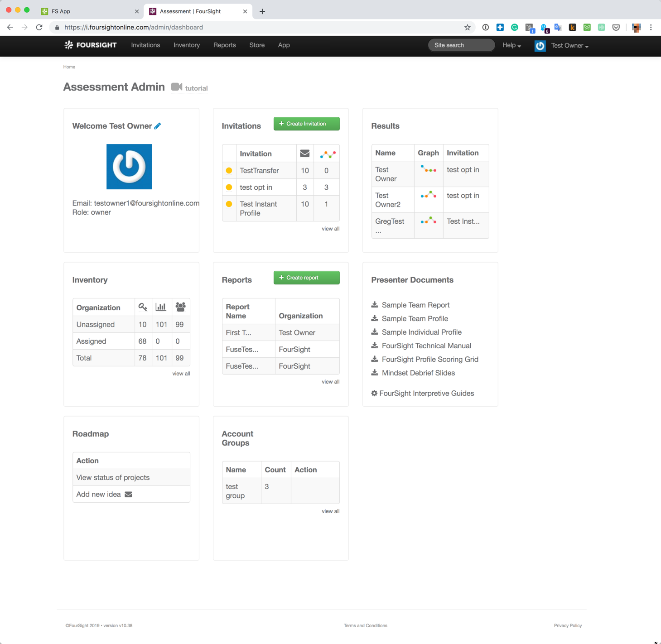Expand the Test Owner account dropdown
This screenshot has width=661, height=644.
click(x=569, y=45)
